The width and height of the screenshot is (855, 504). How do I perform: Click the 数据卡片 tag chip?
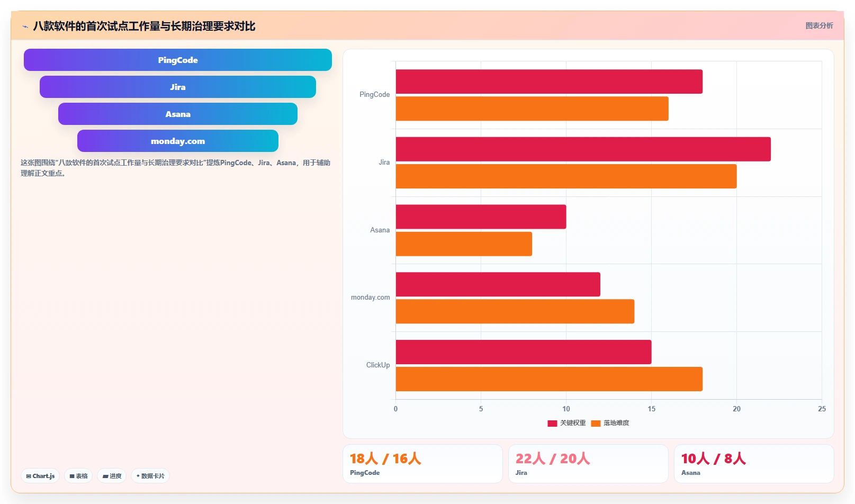click(150, 476)
